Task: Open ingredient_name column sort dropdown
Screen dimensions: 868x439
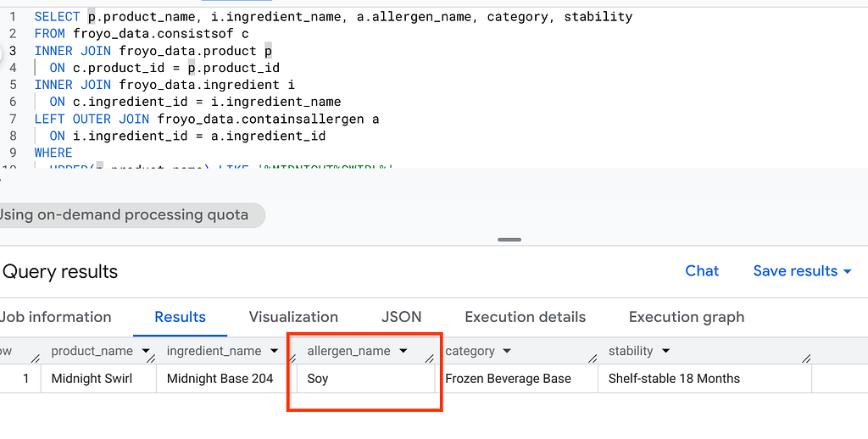Action: pos(274,351)
